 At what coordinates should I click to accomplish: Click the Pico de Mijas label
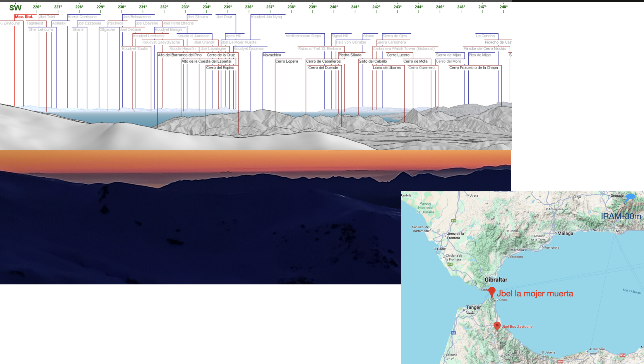point(479,55)
